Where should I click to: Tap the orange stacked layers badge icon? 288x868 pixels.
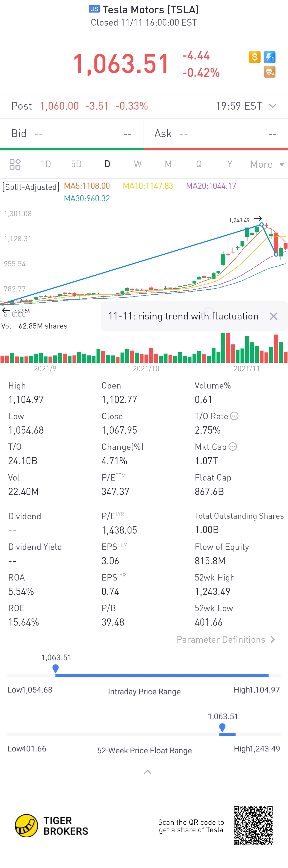click(x=270, y=72)
